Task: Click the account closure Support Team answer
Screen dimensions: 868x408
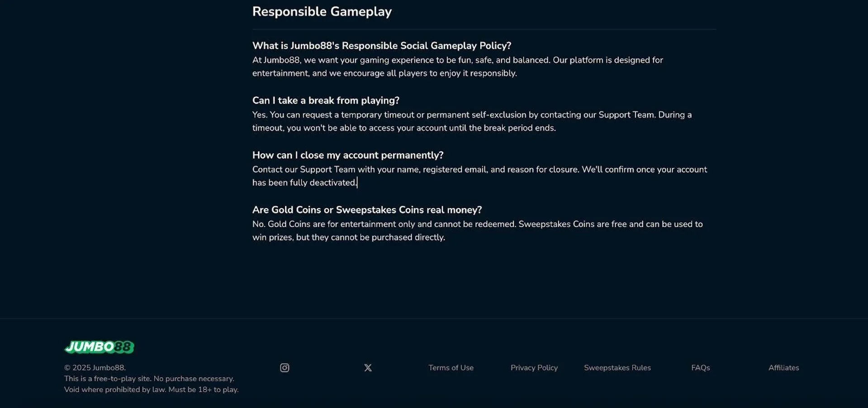Action: [479, 176]
